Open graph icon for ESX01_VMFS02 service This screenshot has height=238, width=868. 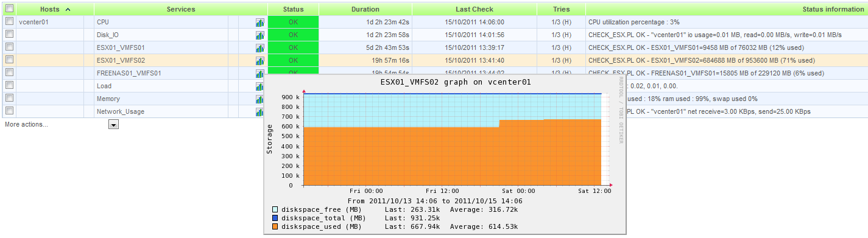tap(260, 60)
